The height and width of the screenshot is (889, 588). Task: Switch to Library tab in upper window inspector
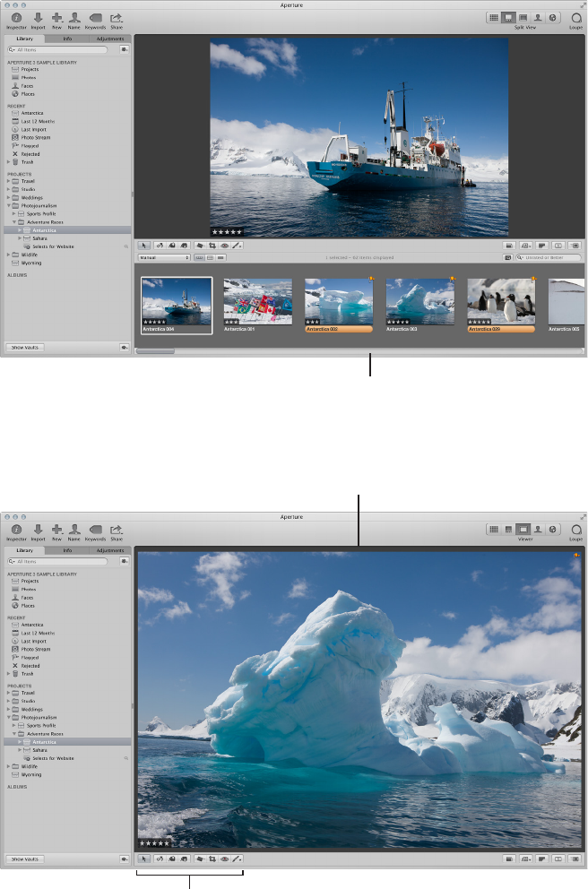coord(25,39)
